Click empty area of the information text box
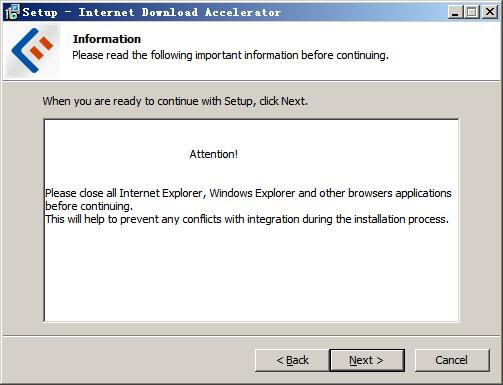Screen dimensions: 503x385 (x=251, y=273)
